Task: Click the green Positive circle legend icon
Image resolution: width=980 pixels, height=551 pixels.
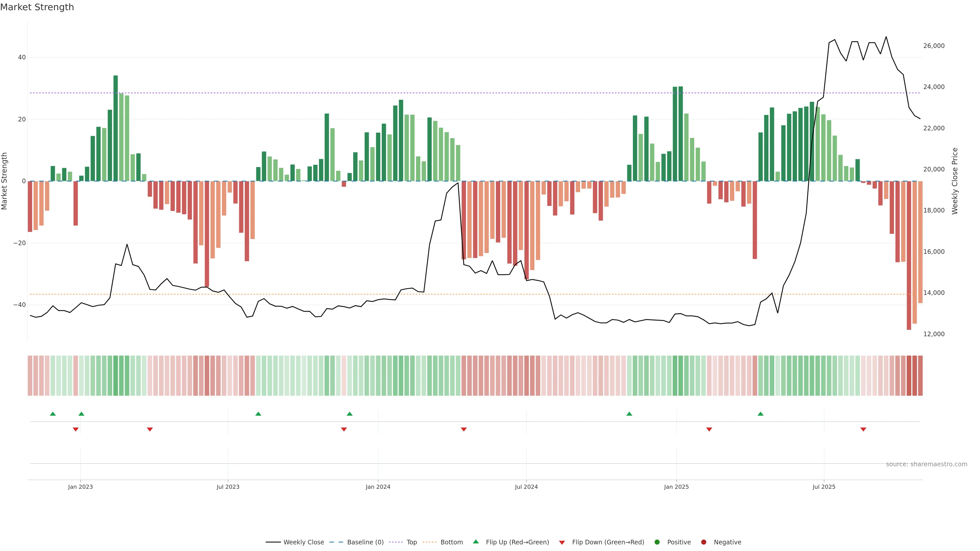Action: 657,542
